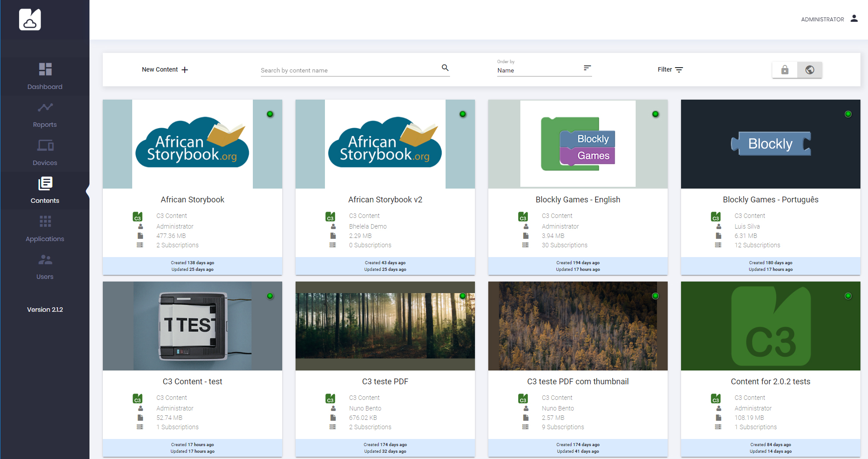Click the Luis Silva owner name

click(x=747, y=226)
